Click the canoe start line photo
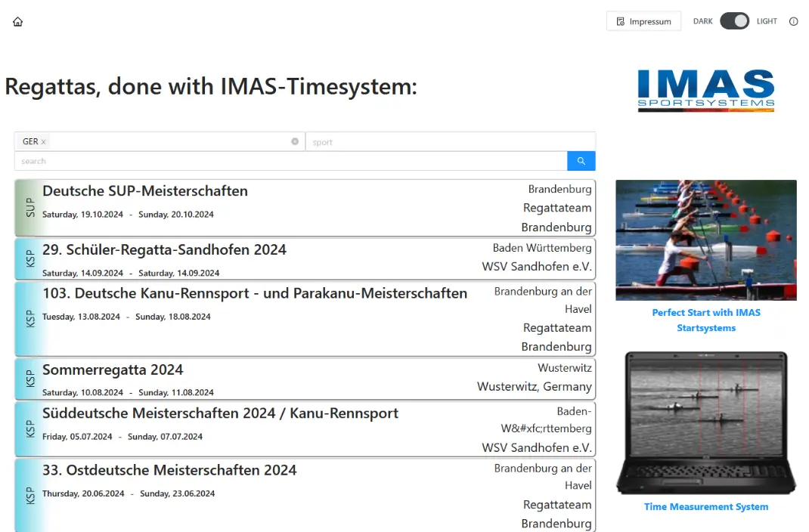The height and width of the screenshot is (532, 809). pos(706,240)
